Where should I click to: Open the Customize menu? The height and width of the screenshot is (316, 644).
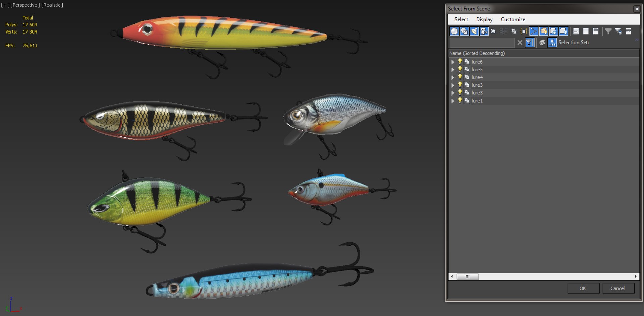pyautogui.click(x=513, y=19)
